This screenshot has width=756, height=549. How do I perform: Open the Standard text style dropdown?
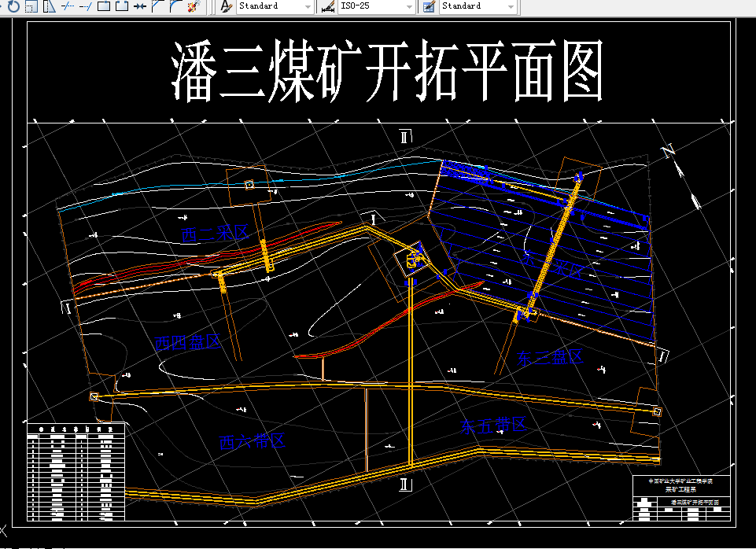[272, 7]
